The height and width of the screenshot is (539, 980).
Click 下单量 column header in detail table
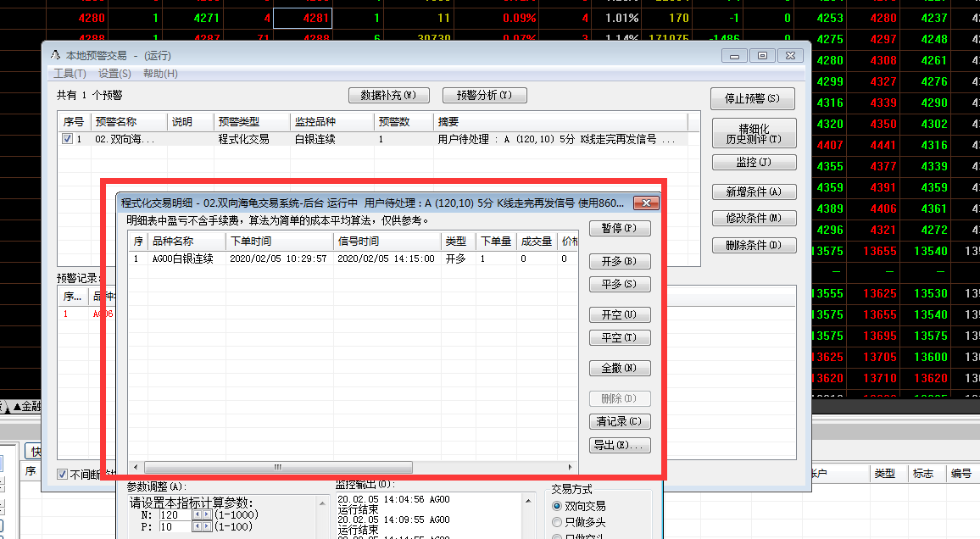click(x=496, y=241)
